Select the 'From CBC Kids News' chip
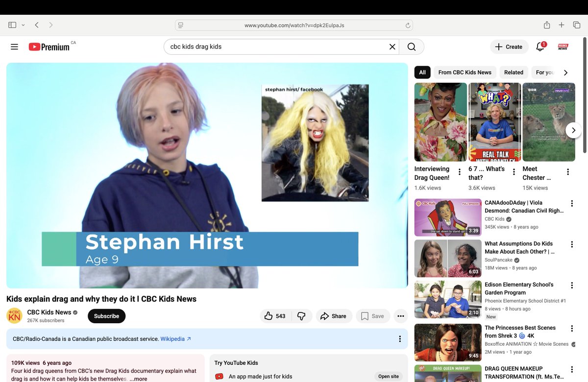The image size is (588, 382). pyautogui.click(x=465, y=72)
